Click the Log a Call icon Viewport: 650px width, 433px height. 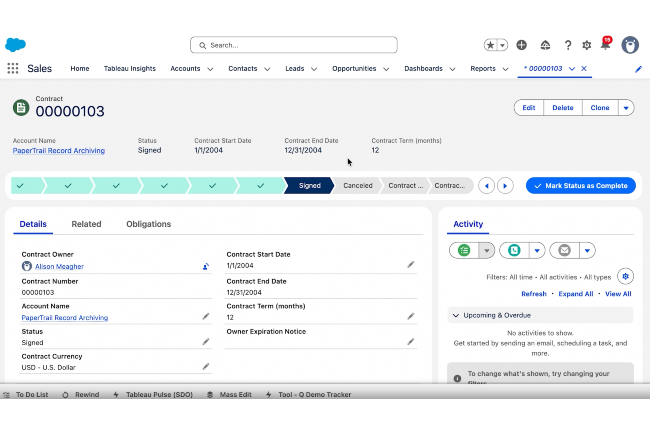514,250
